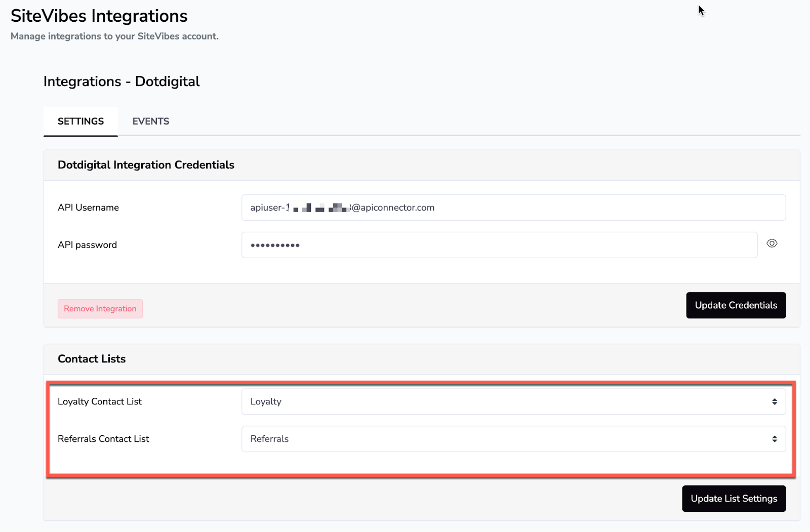Click the Dotdigital Integration Credentials heading
The height and width of the screenshot is (532, 810).
click(x=146, y=165)
